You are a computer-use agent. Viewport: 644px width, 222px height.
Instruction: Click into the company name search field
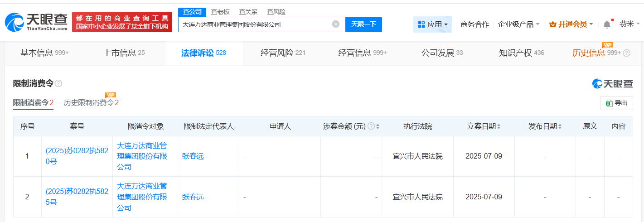(x=254, y=24)
